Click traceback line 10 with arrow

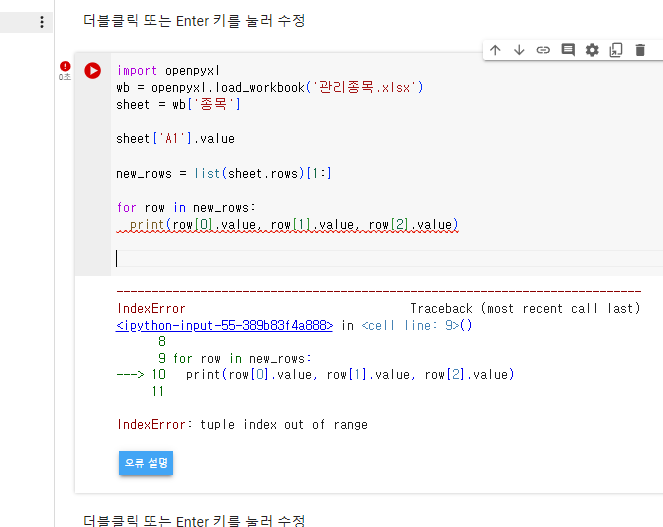click(x=315, y=374)
